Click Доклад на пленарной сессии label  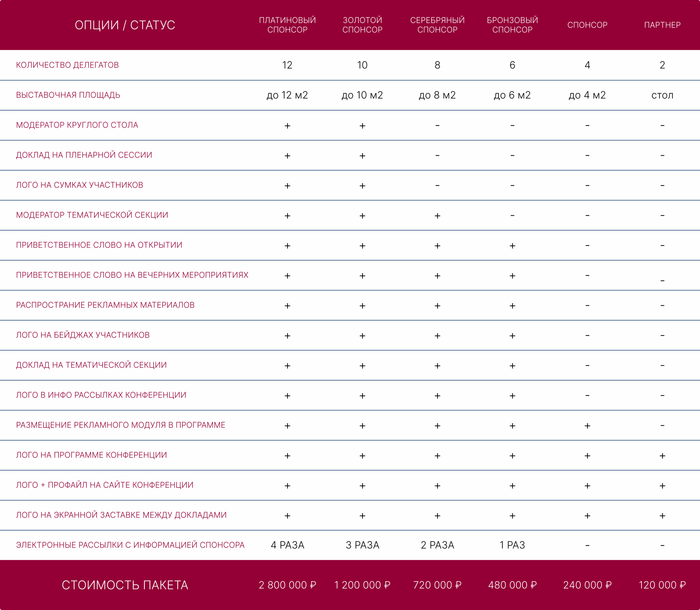point(84,155)
